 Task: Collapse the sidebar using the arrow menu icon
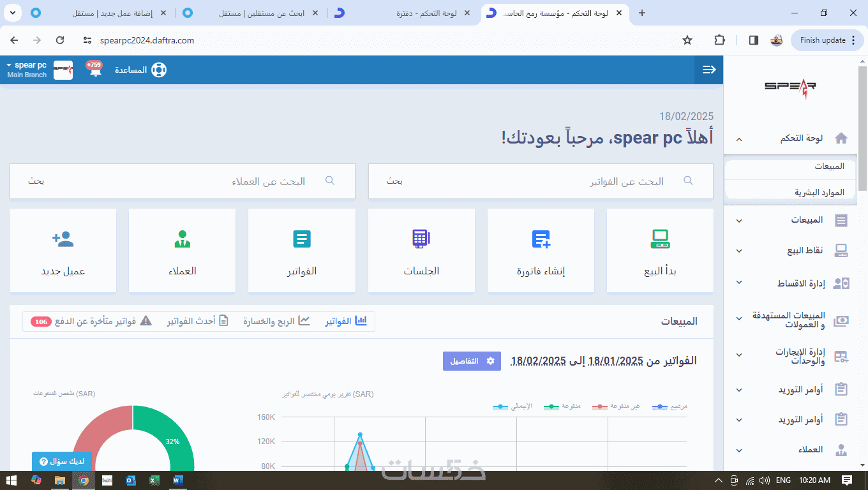pyautogui.click(x=709, y=70)
